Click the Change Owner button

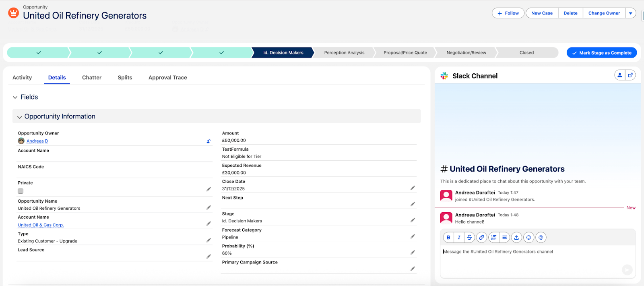pyautogui.click(x=604, y=13)
